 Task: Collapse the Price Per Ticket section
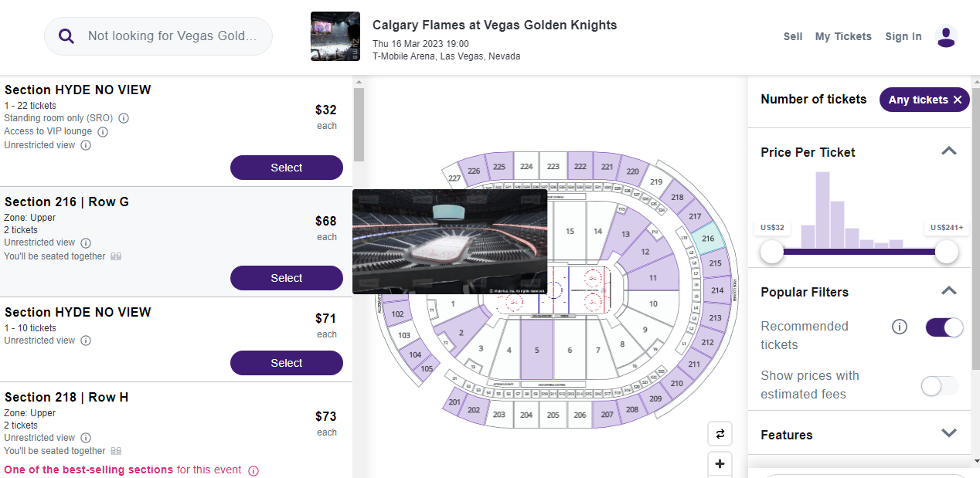(x=949, y=151)
